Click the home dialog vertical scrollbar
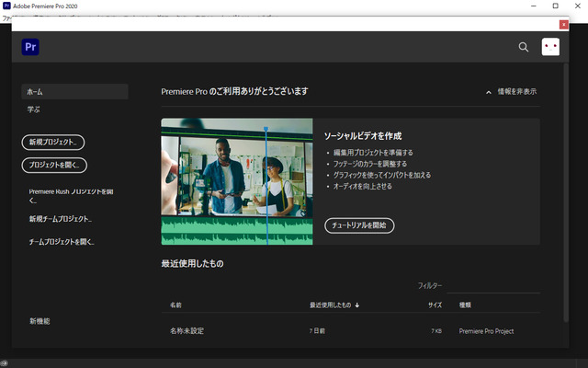 click(566, 192)
